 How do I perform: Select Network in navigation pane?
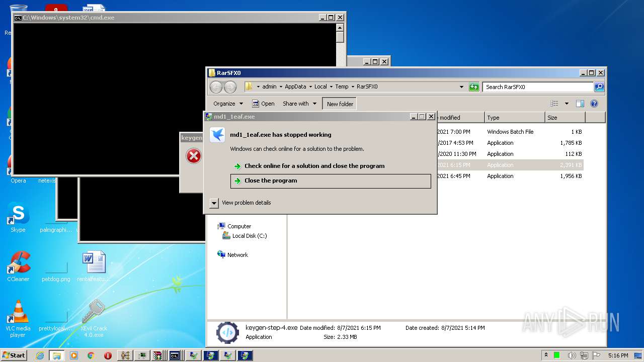click(x=233, y=255)
